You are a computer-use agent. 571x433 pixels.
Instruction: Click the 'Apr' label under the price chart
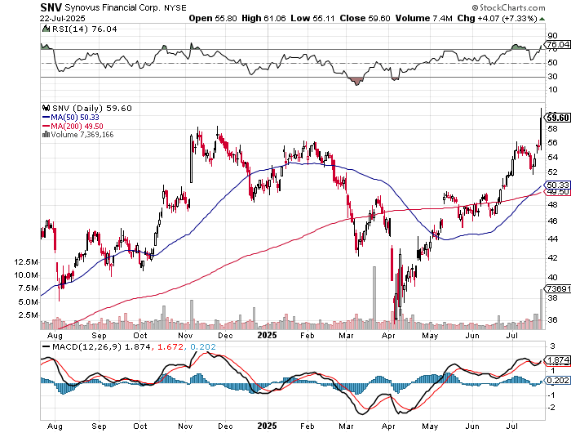[x=389, y=335]
